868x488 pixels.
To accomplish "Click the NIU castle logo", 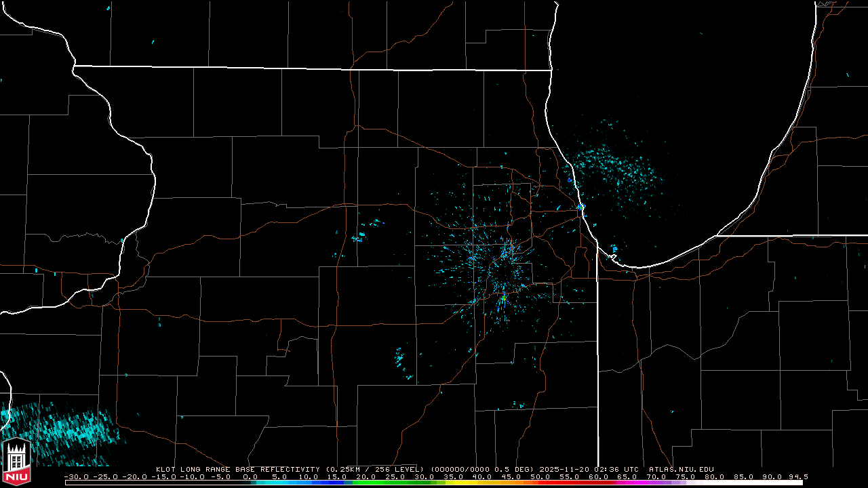I will pyautogui.click(x=16, y=462).
